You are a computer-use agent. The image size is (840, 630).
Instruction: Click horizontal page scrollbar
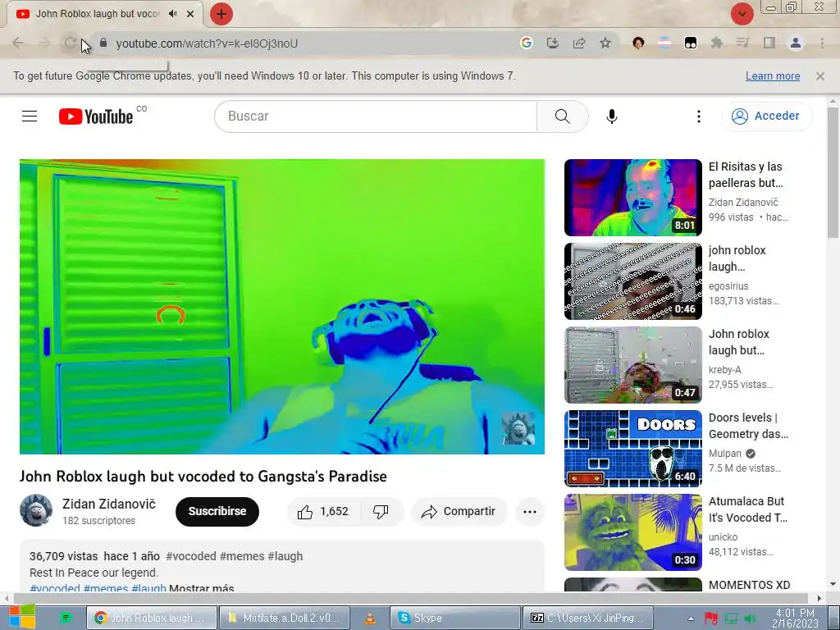pyautogui.click(x=412, y=598)
